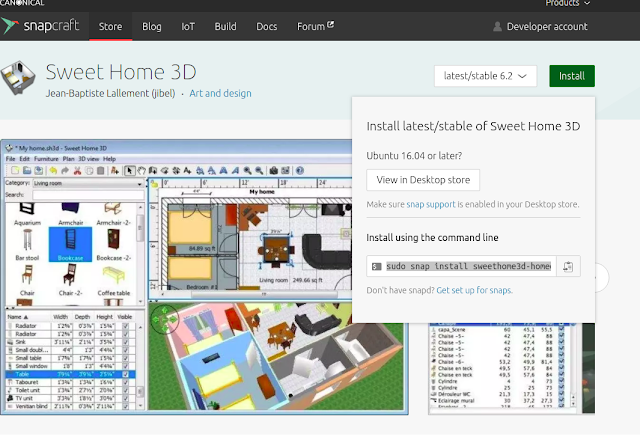This screenshot has height=446, width=640.
Task: Open the IoT nav item
Action: point(188,27)
